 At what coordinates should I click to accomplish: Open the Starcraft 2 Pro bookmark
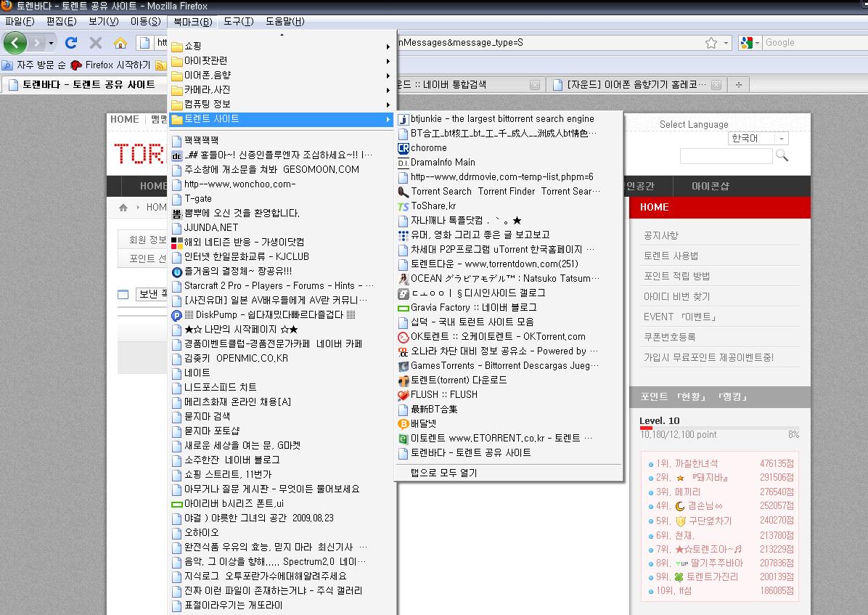pyautogui.click(x=281, y=286)
